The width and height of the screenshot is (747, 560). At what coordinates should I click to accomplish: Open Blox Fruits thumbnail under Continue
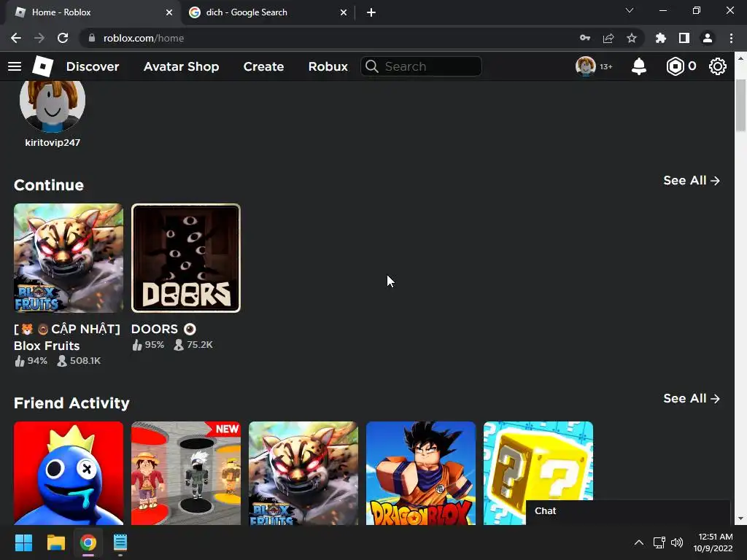[x=69, y=258]
